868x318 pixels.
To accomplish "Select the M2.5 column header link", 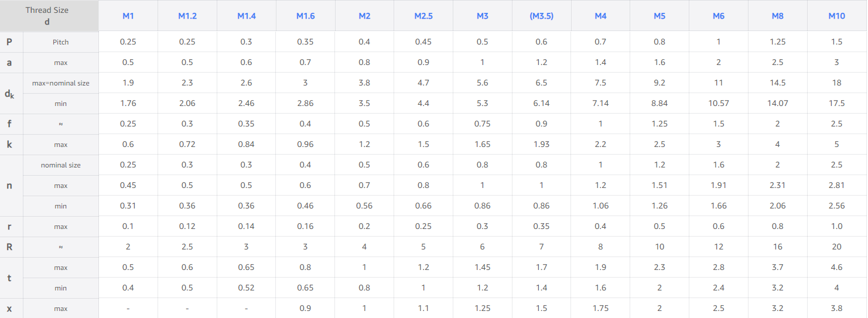I will pos(423,16).
